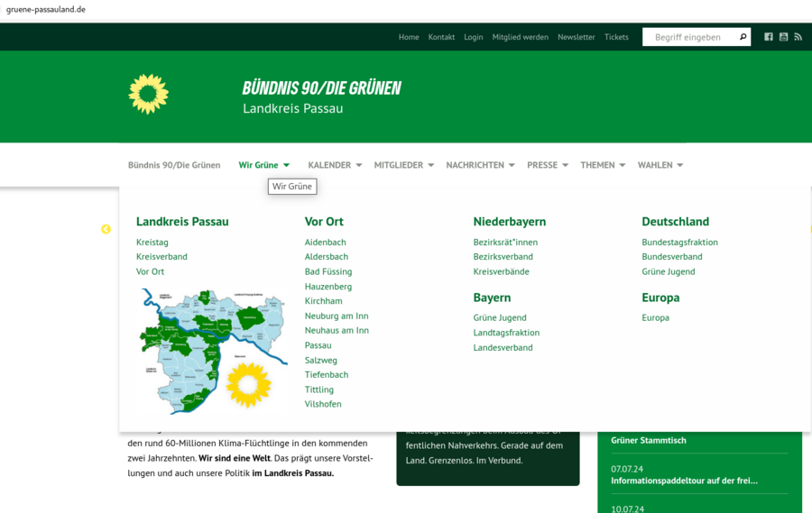Image resolution: width=812 pixels, height=513 pixels.
Task: Select Bündnis 90/Die Grünen nav item
Action: click(174, 165)
